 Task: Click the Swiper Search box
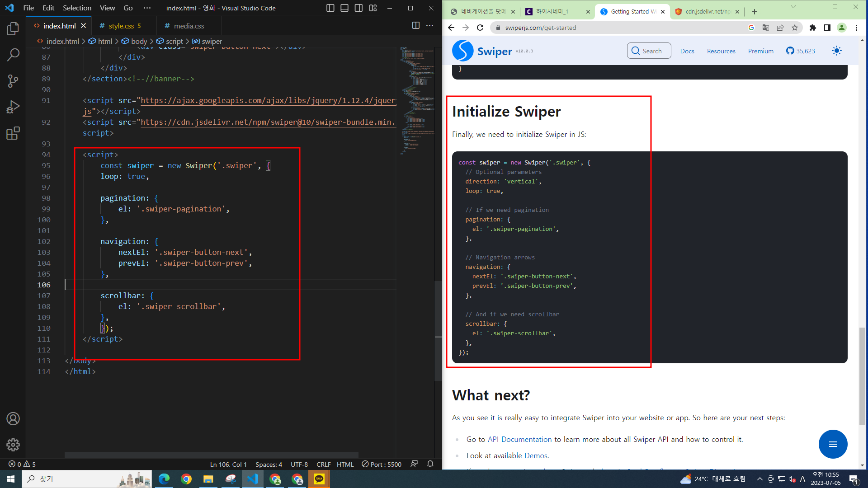(648, 51)
